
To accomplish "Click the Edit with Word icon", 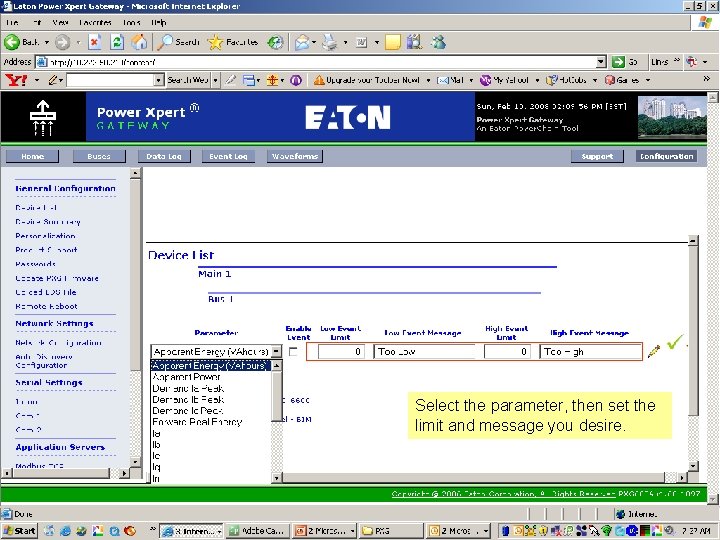I will point(361,43).
